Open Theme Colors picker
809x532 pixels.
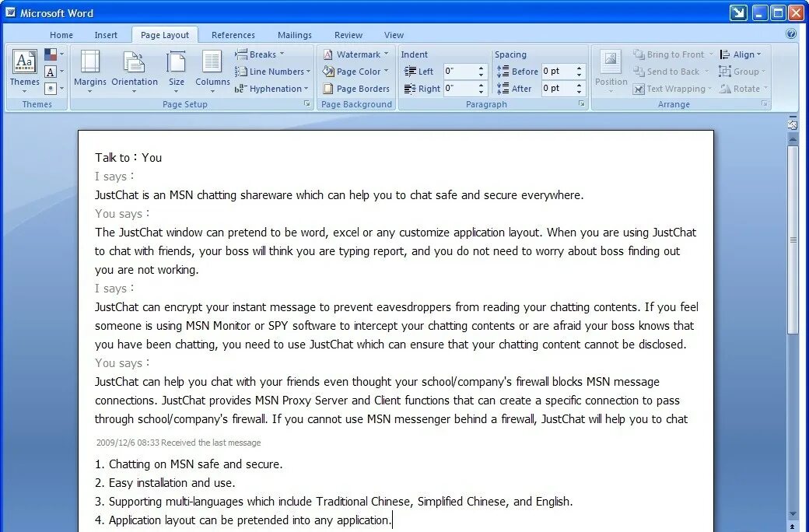tap(54, 54)
